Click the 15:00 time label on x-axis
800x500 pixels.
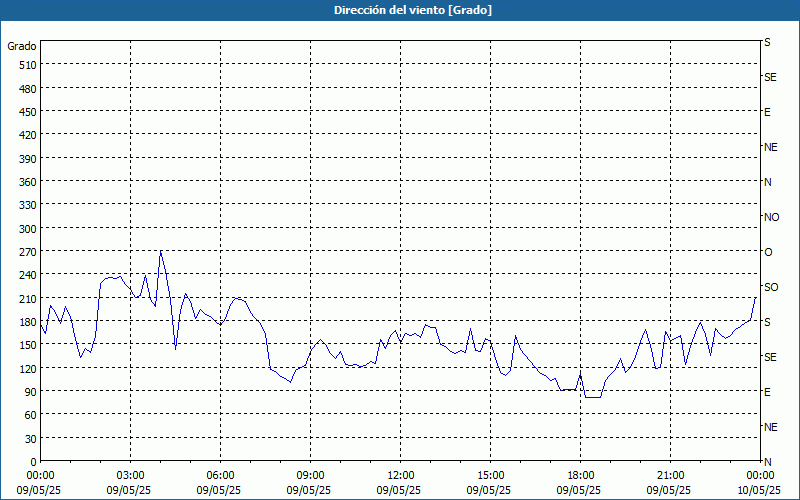pyautogui.click(x=490, y=475)
